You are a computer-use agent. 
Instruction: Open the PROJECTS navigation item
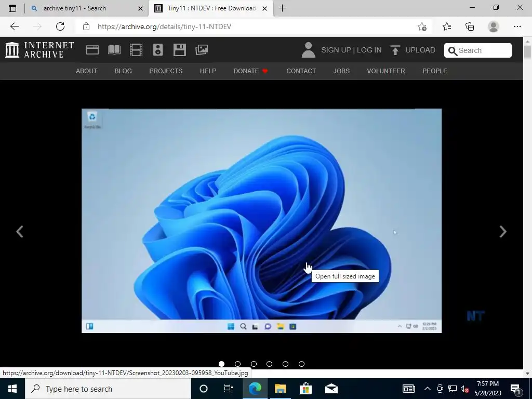tap(166, 71)
